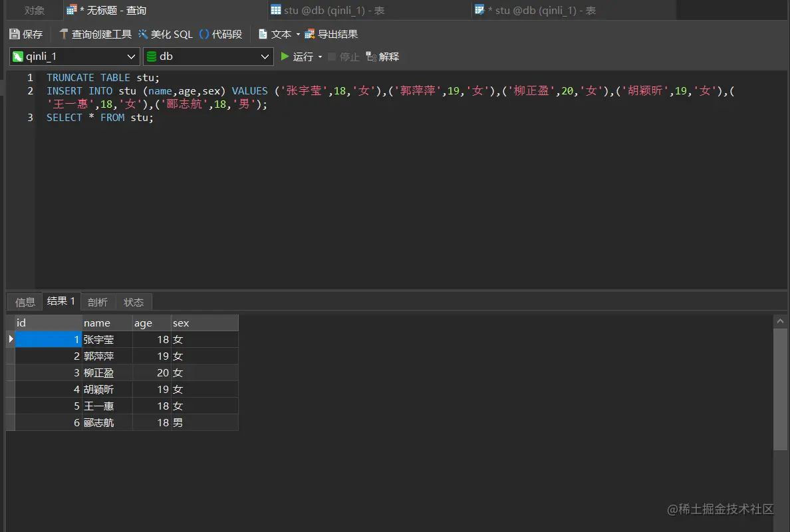Click the results scrollbar up arrow
Screen dimensions: 790x532
tap(780, 321)
